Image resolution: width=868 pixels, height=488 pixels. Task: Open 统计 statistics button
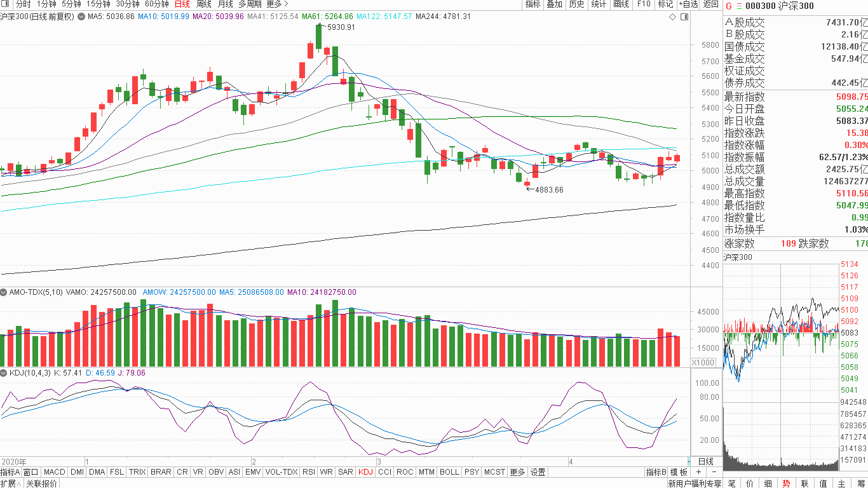(599, 4)
